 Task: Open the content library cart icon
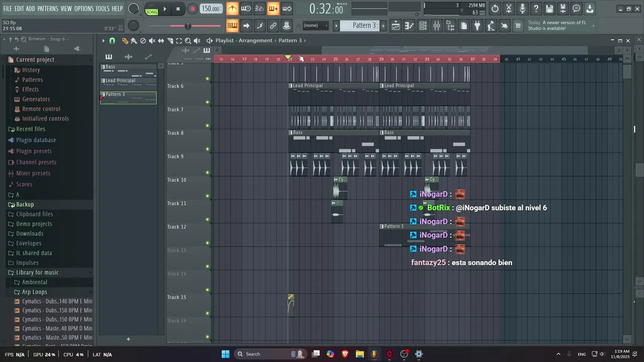pos(518,26)
